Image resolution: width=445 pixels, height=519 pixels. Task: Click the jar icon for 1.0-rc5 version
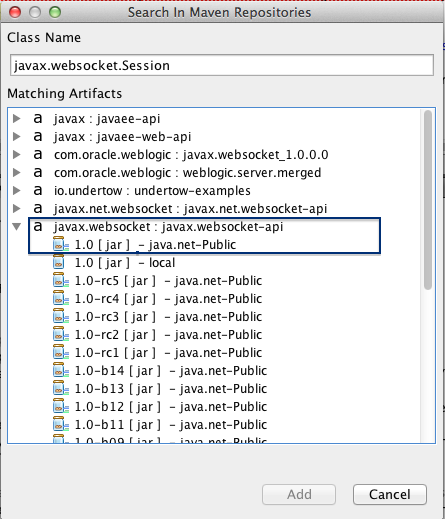[x=61, y=281]
